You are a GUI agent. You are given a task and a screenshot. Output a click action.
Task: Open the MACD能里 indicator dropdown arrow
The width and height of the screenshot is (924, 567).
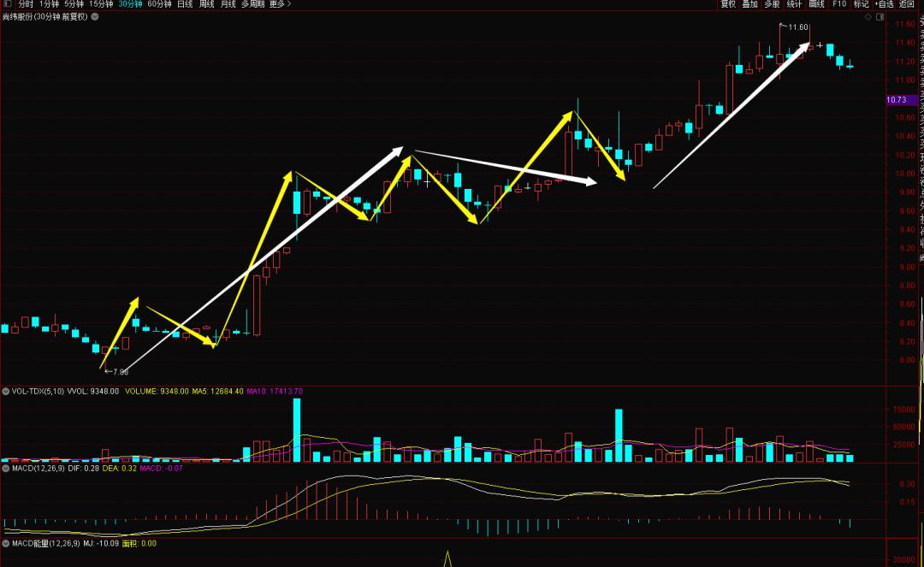point(7,544)
